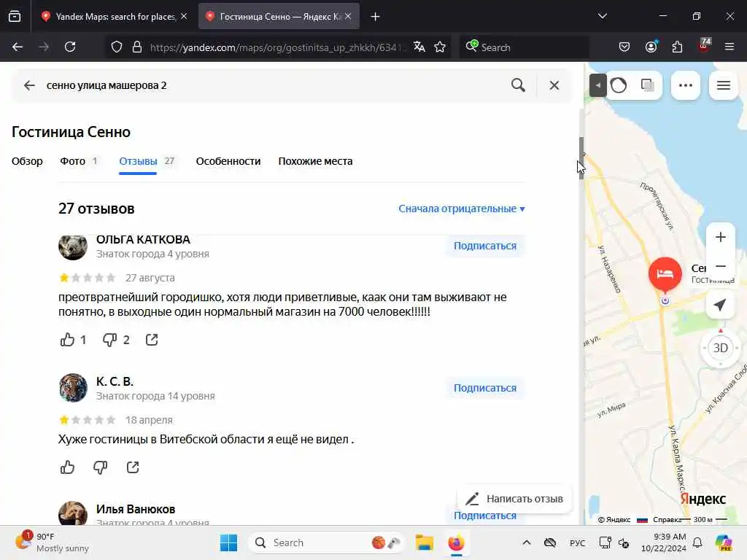This screenshot has width=747, height=560.
Task: Click the my location arrow button
Action: click(720, 305)
